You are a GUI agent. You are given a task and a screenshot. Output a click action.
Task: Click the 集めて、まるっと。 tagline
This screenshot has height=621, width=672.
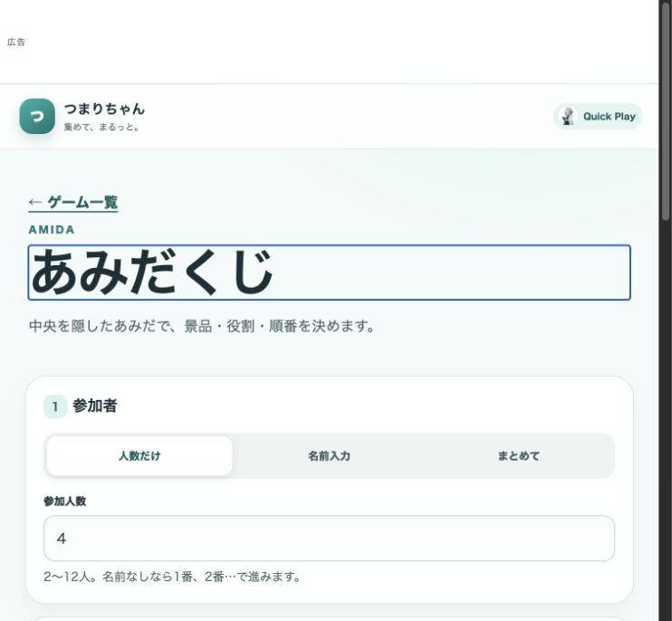point(101,128)
